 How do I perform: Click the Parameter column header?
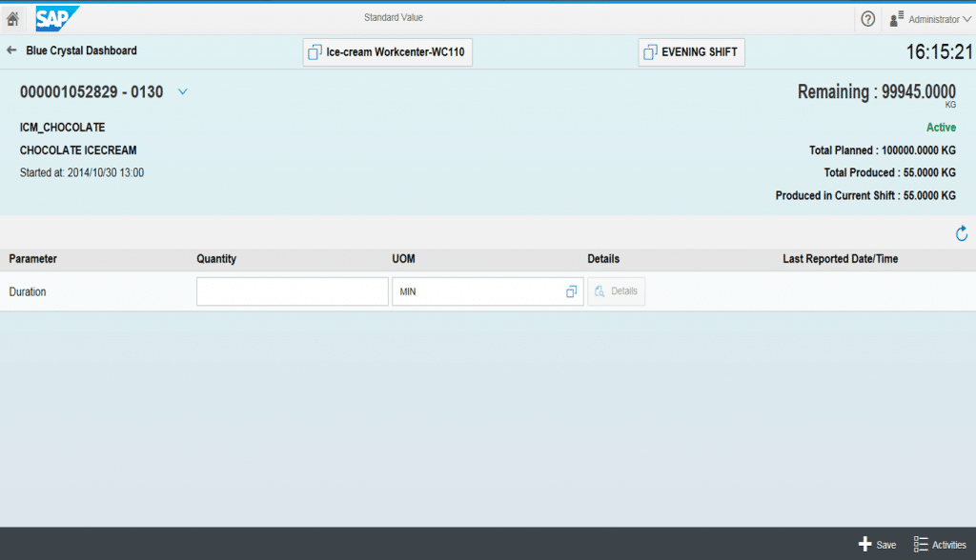(x=33, y=259)
